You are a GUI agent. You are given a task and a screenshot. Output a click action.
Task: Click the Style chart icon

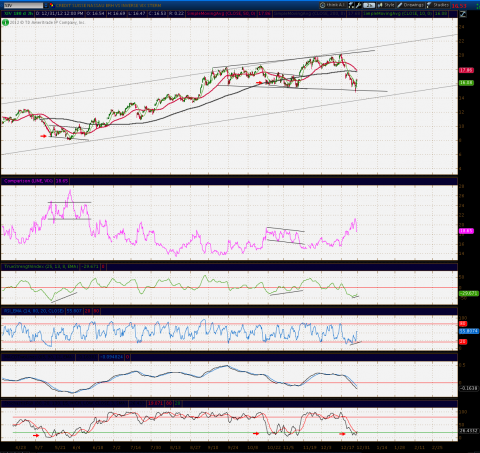click(x=380, y=5)
